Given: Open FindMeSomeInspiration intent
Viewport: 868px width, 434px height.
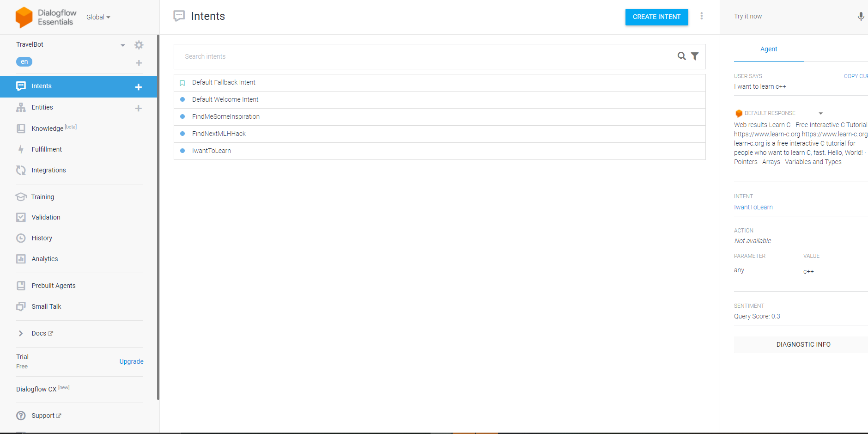Looking at the screenshot, I should tap(440, 116).
